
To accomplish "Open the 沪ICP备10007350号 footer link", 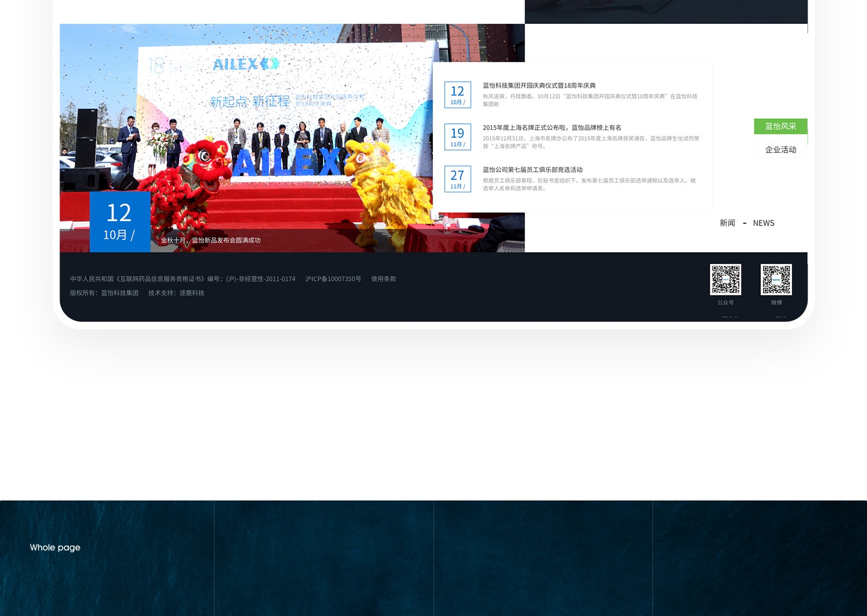I will tap(333, 279).
